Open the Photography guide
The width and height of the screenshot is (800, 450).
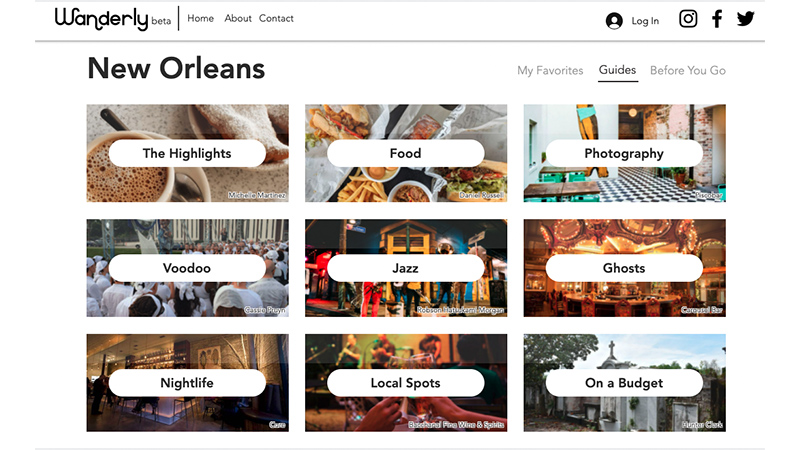click(x=624, y=153)
